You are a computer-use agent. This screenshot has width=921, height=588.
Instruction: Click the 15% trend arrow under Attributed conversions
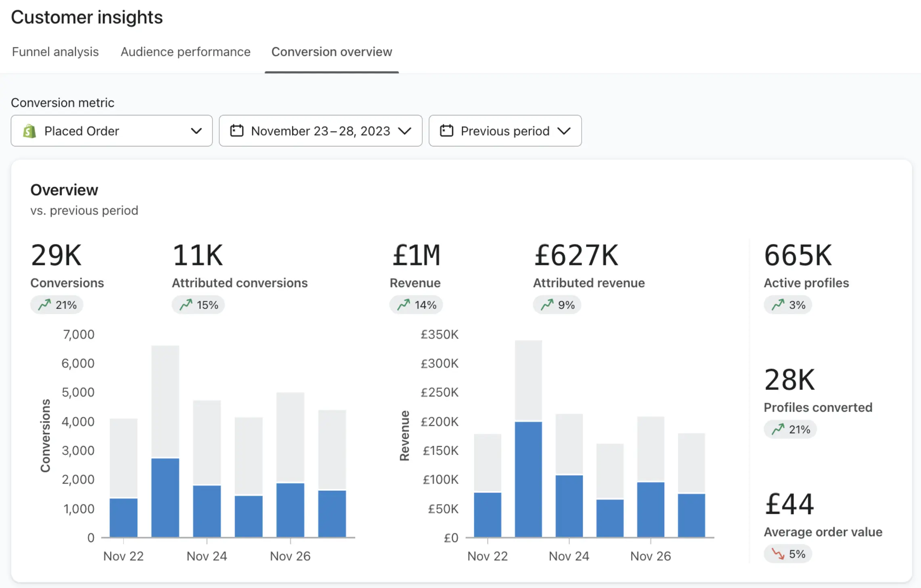186,304
